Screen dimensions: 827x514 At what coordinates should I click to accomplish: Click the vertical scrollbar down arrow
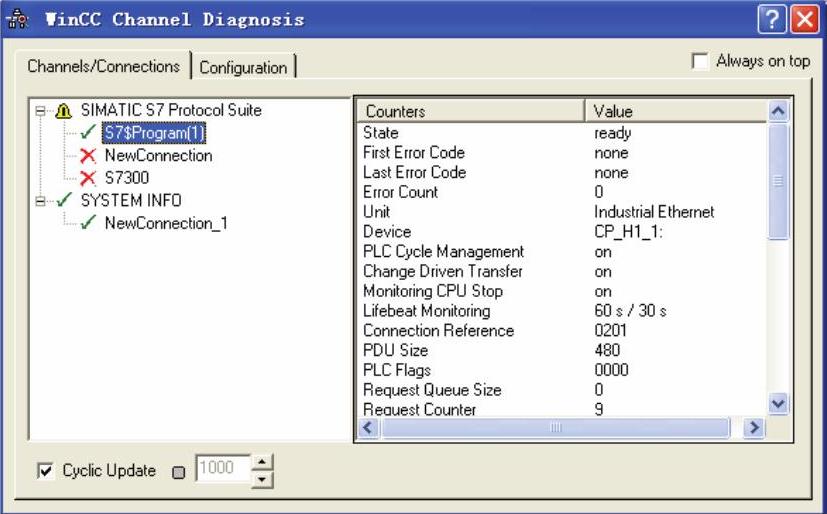click(x=778, y=404)
